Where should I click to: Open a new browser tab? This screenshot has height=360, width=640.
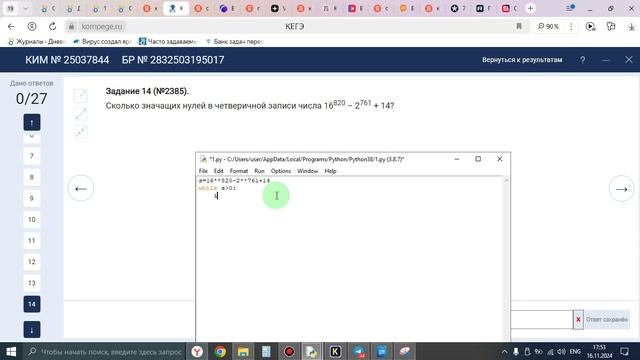530,8
